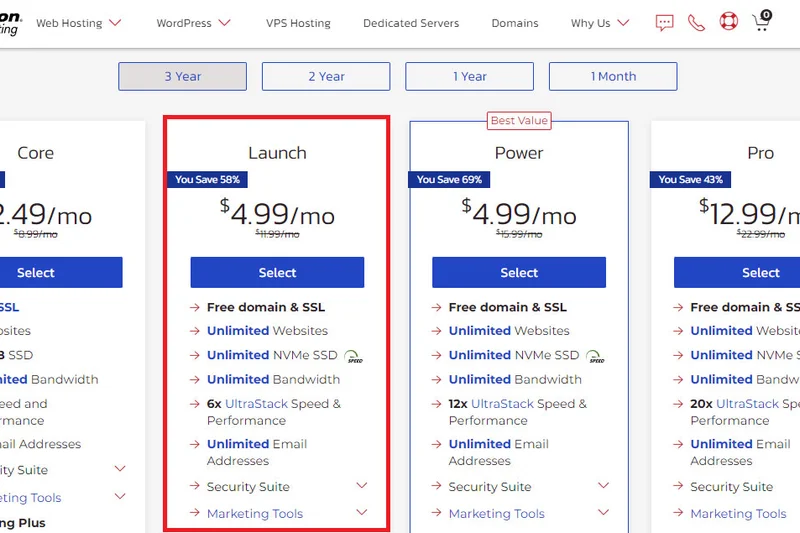Click the NVMe speed badge in Launch plan
The height and width of the screenshot is (533, 800).
point(354,356)
